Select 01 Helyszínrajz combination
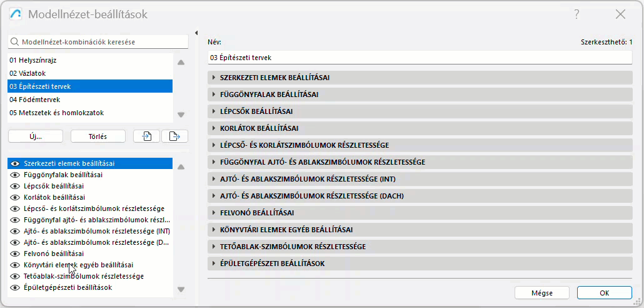Image resolution: width=644 pixels, height=308 pixels. pyautogui.click(x=90, y=60)
